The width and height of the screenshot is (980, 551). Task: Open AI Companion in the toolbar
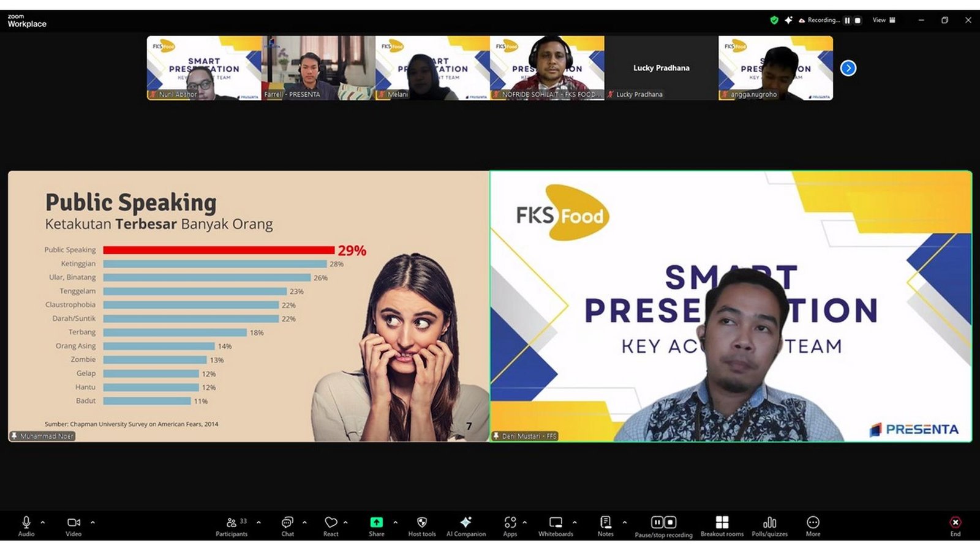click(466, 526)
